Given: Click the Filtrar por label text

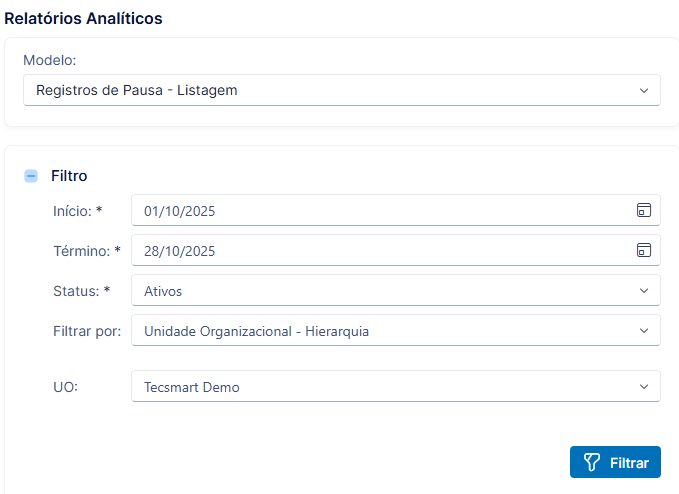Looking at the screenshot, I should click(x=87, y=331).
